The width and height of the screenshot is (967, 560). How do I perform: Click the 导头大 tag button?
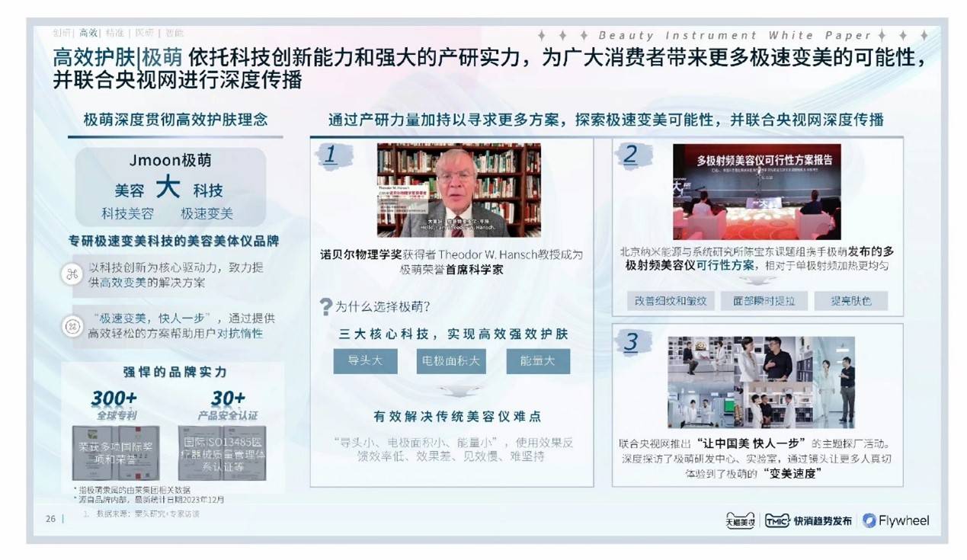click(366, 362)
